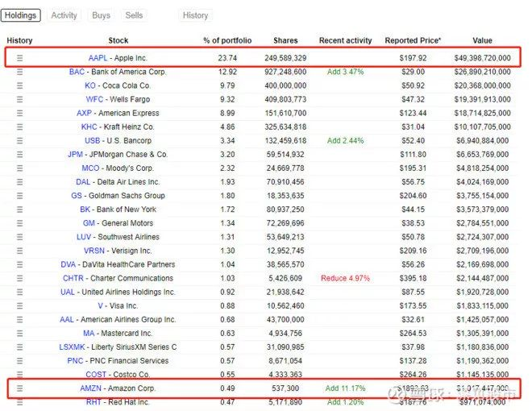Open history icon for General Motors row
Image resolution: width=532 pixels, height=411 pixels.
[19, 223]
